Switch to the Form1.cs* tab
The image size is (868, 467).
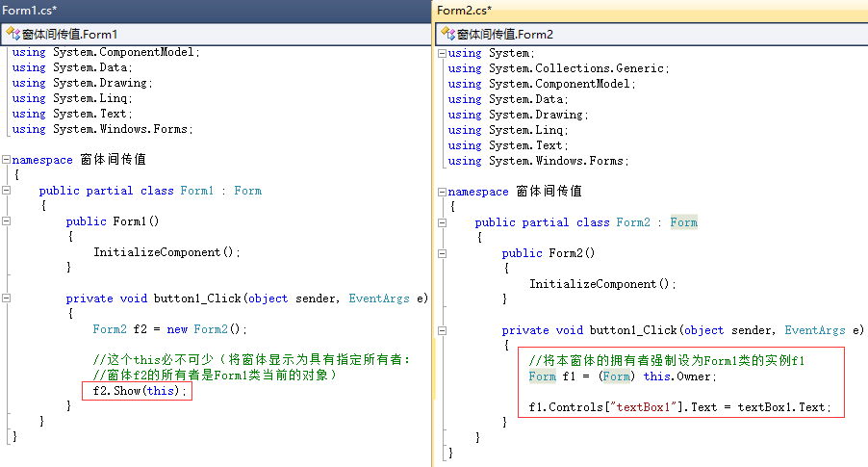pos(29,10)
